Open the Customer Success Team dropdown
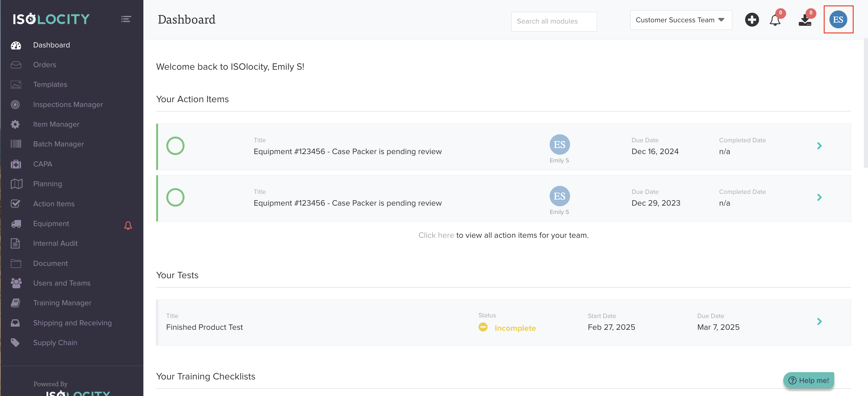Viewport: 868px width, 396px height. tap(681, 20)
